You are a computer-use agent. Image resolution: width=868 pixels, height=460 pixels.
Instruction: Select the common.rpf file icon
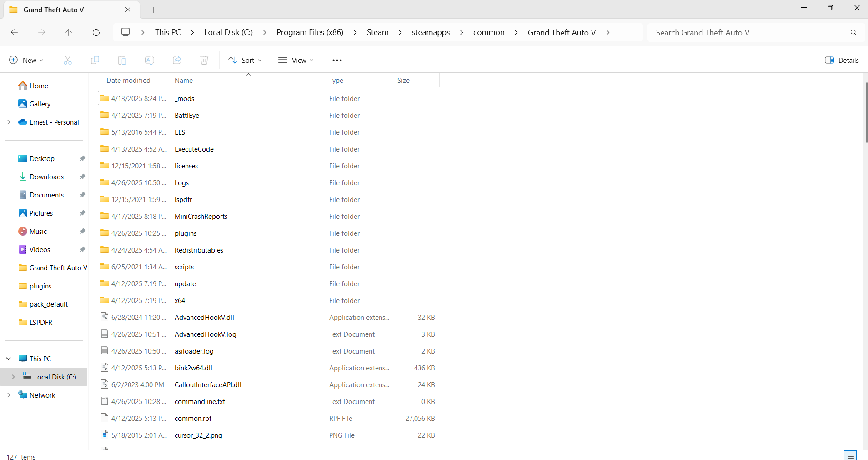tap(105, 418)
